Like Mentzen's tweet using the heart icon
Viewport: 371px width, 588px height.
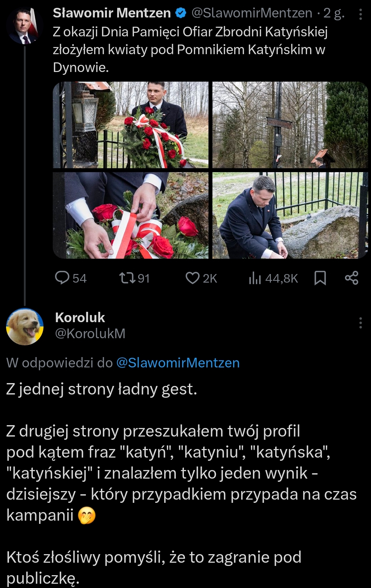[x=192, y=278]
